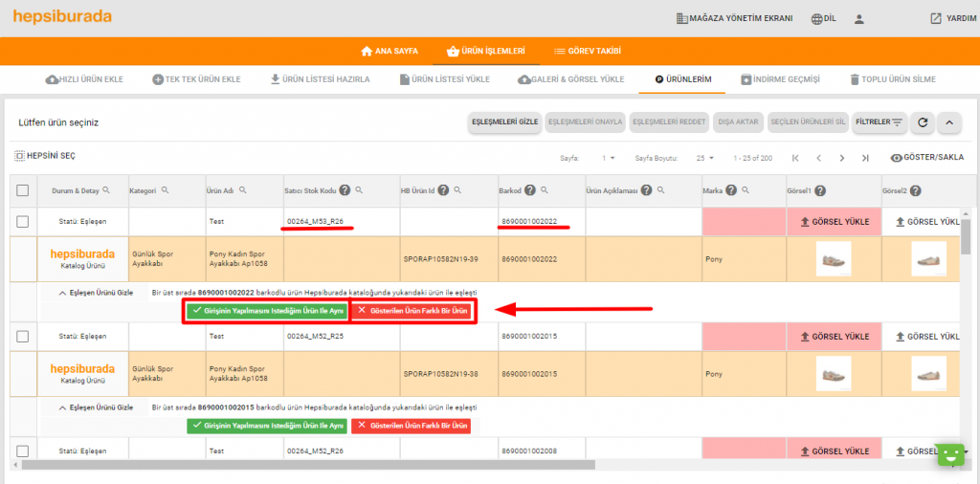Viewport: 980px width, 484px height.
Task: Check the Hepsini Seç select-all box
Action: (20, 156)
